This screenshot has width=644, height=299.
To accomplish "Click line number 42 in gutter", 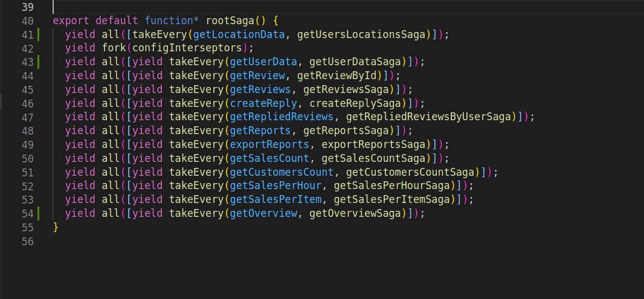I will pyautogui.click(x=27, y=48).
